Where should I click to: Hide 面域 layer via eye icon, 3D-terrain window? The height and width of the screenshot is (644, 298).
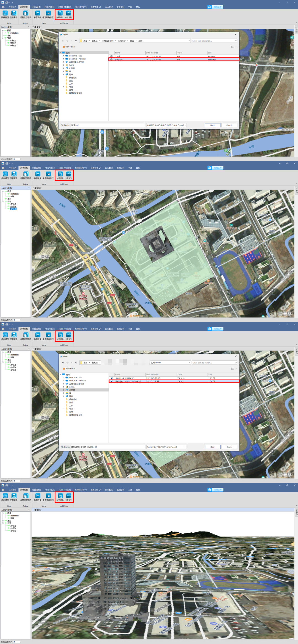(x=9, y=518)
